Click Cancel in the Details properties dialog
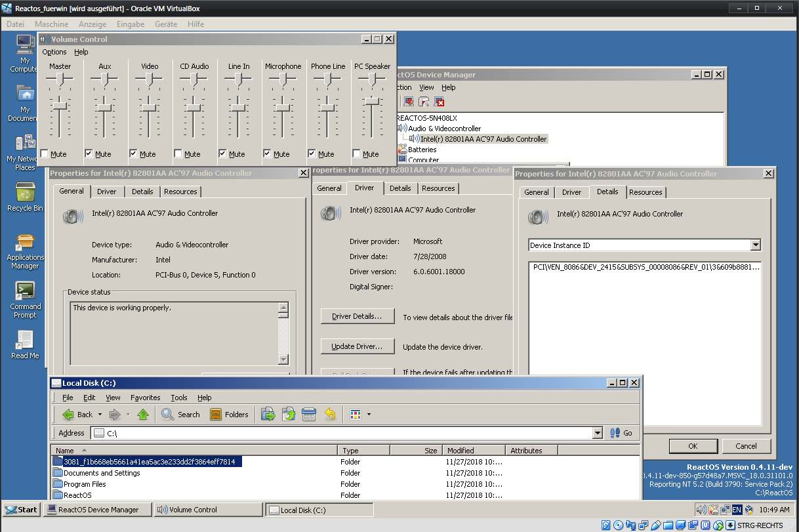 pos(746,446)
